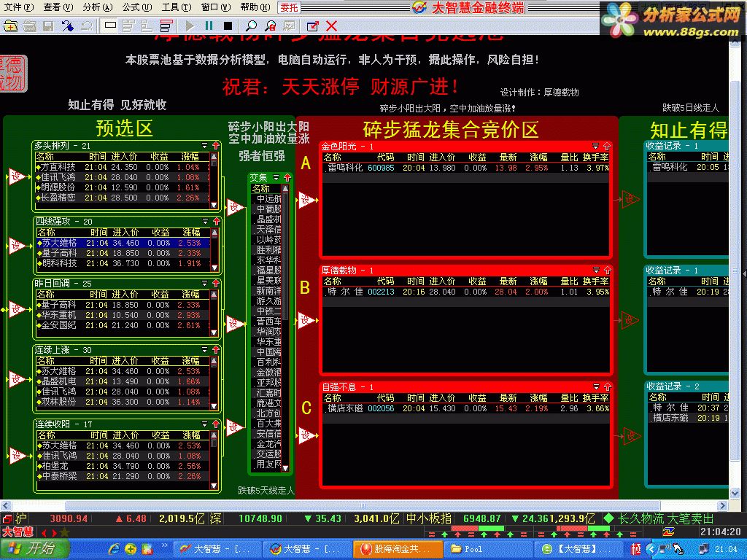Click the red outlined 设 flag right of 自强不息
This screenshot has height=560, width=747.
[632, 435]
